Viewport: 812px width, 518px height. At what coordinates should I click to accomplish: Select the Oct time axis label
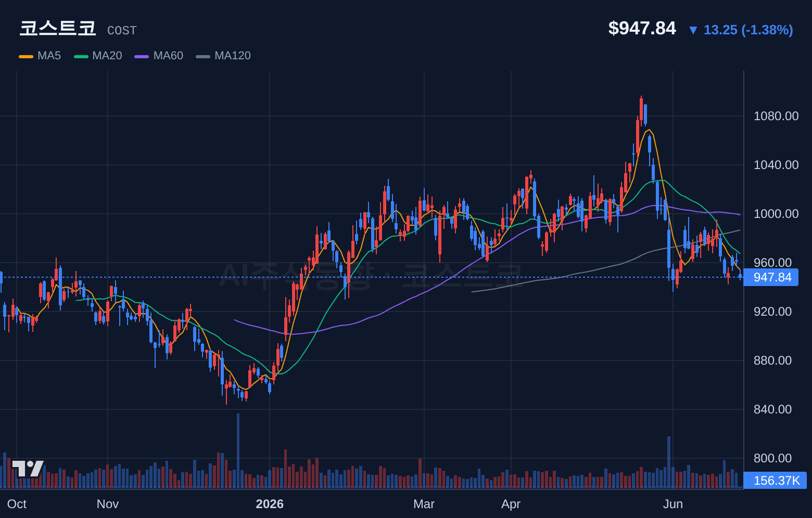(x=17, y=504)
